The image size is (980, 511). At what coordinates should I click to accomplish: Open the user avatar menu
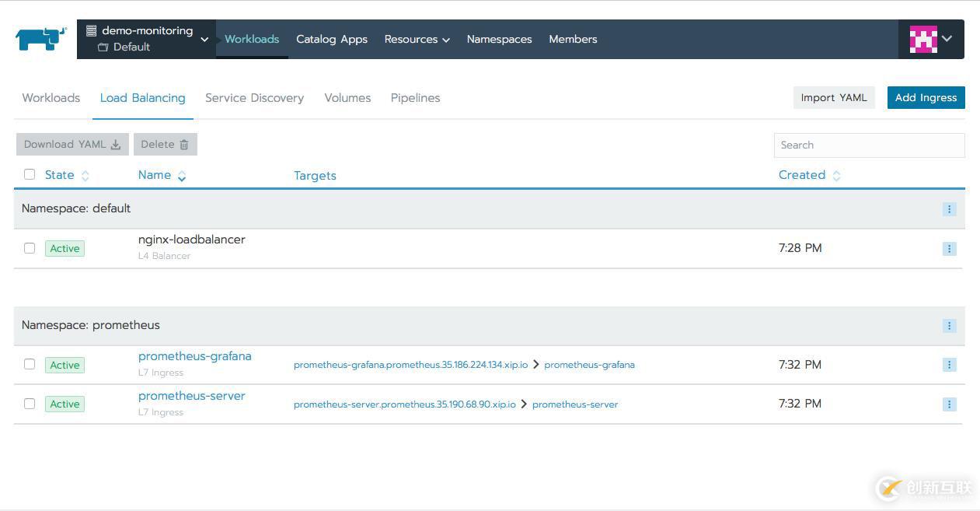930,39
